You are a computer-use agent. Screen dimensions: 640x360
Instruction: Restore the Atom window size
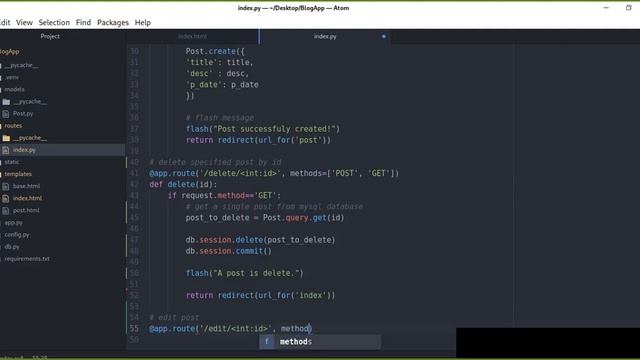(629, 8)
